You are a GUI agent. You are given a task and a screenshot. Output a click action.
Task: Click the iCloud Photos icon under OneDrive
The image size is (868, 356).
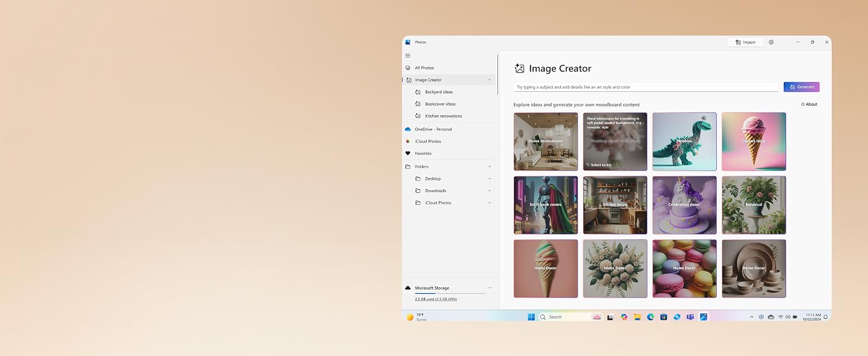(408, 141)
